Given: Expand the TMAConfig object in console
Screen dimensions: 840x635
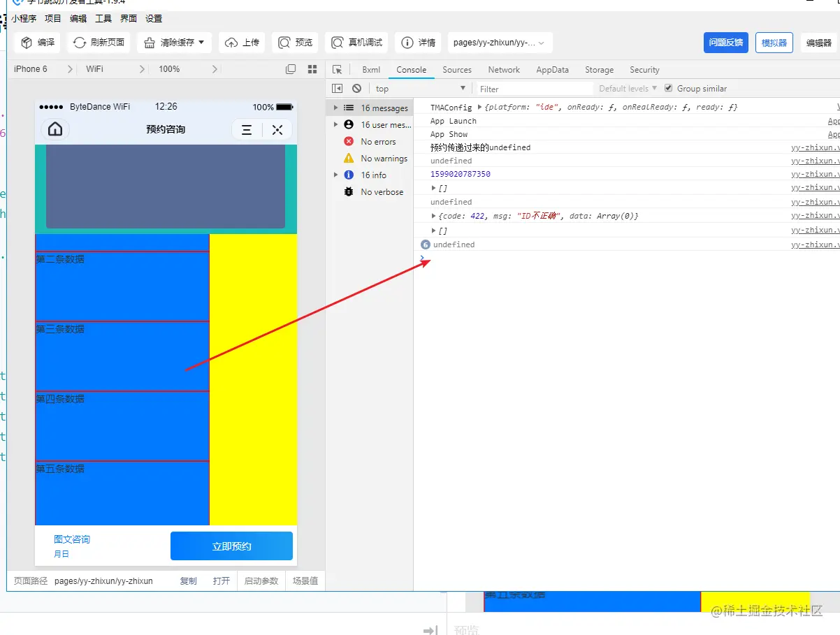Looking at the screenshot, I should click(x=479, y=107).
